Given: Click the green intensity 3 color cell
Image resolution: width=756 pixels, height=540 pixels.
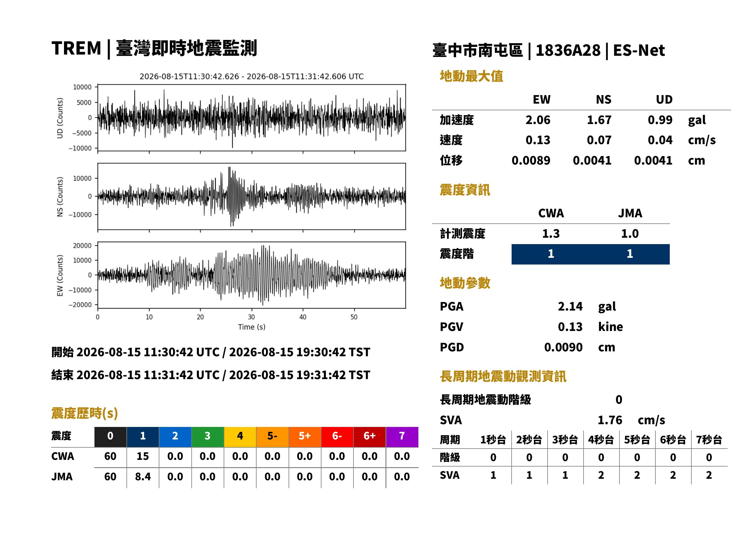Looking at the screenshot, I should [208, 437].
